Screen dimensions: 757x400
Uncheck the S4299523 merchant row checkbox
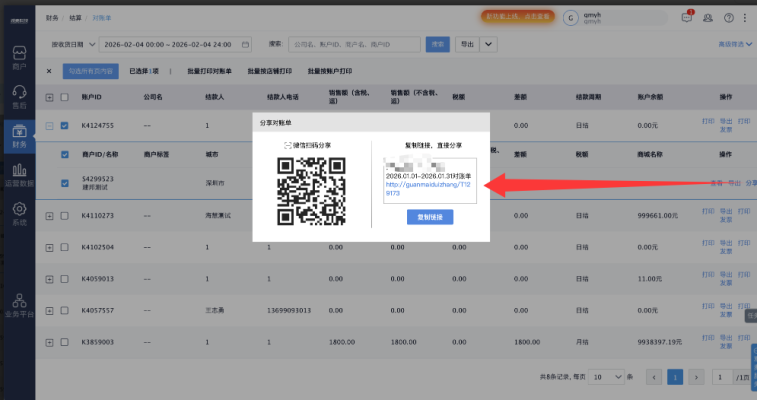click(x=65, y=183)
